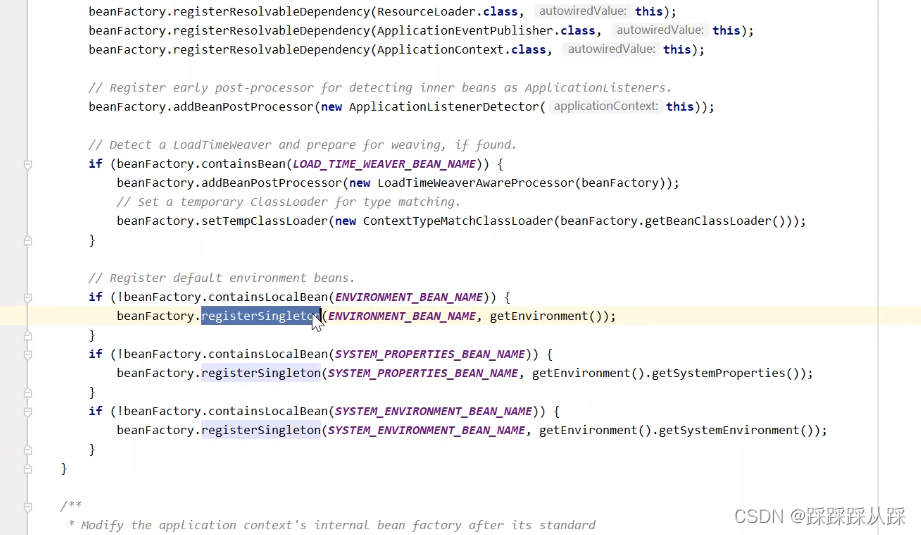Click autowiredValue hint on ApplicationContext.class line
The image size is (921, 535).
611,49
